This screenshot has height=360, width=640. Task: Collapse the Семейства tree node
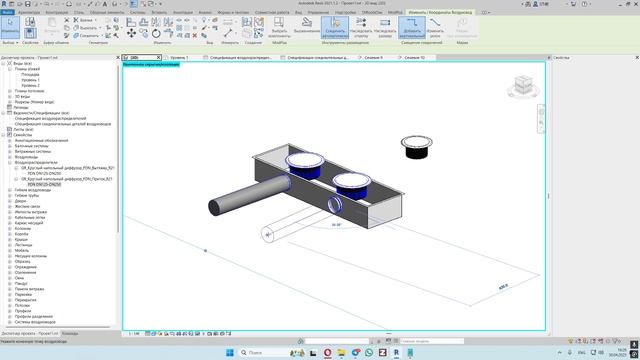pyautogui.click(x=4, y=135)
